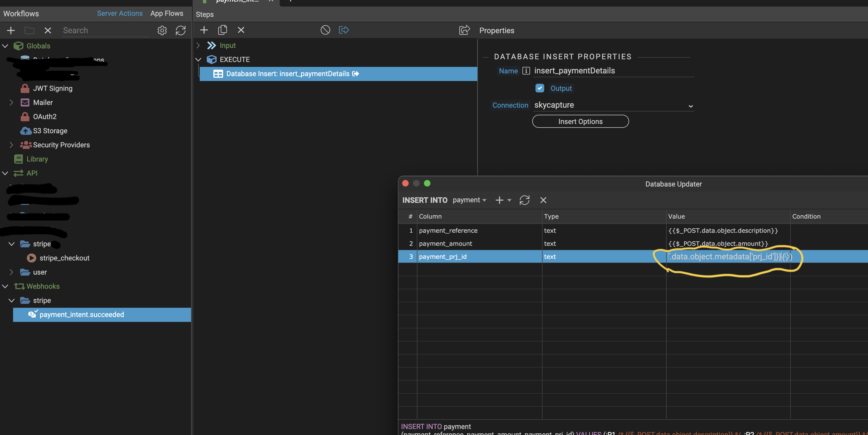The width and height of the screenshot is (868, 435).
Task: Open dropdown arrow beside add-column plus
Action: tap(509, 200)
